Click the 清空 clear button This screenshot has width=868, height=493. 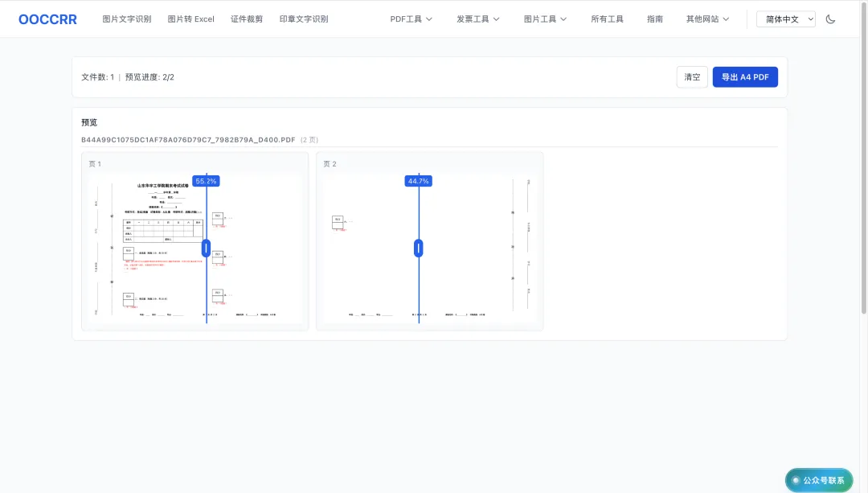(x=692, y=77)
